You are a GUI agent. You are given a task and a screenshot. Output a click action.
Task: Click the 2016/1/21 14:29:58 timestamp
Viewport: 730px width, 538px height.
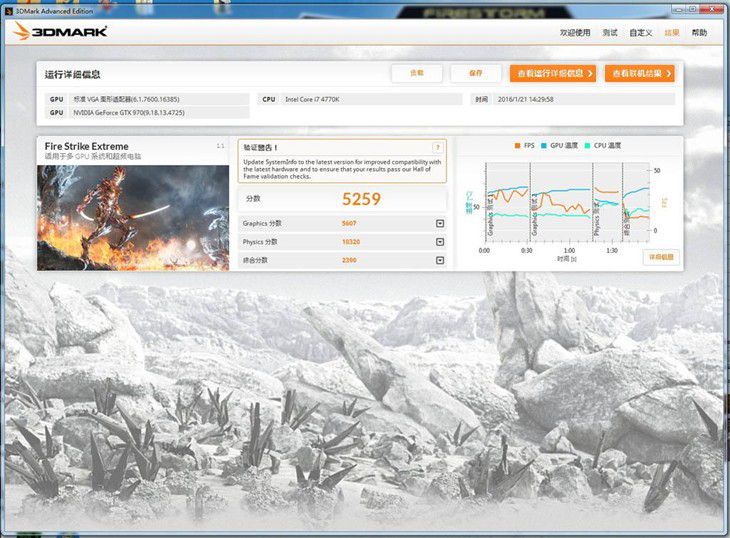(x=526, y=99)
